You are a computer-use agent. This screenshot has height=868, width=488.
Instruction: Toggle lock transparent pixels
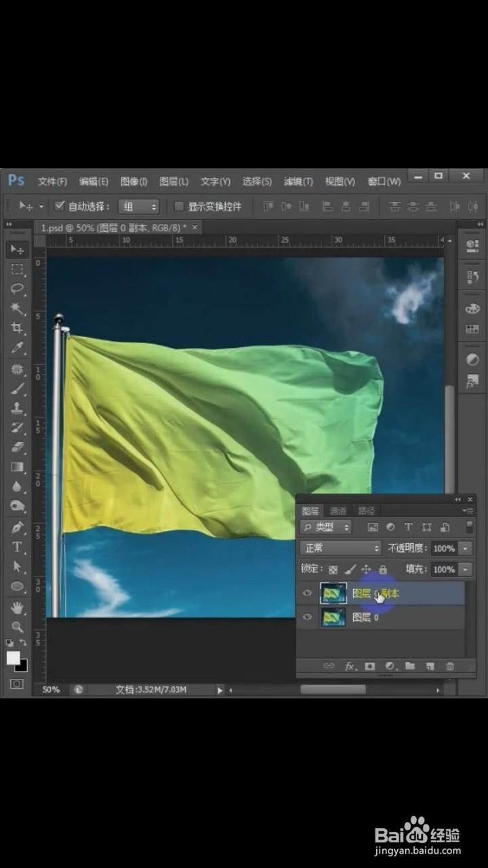333,570
